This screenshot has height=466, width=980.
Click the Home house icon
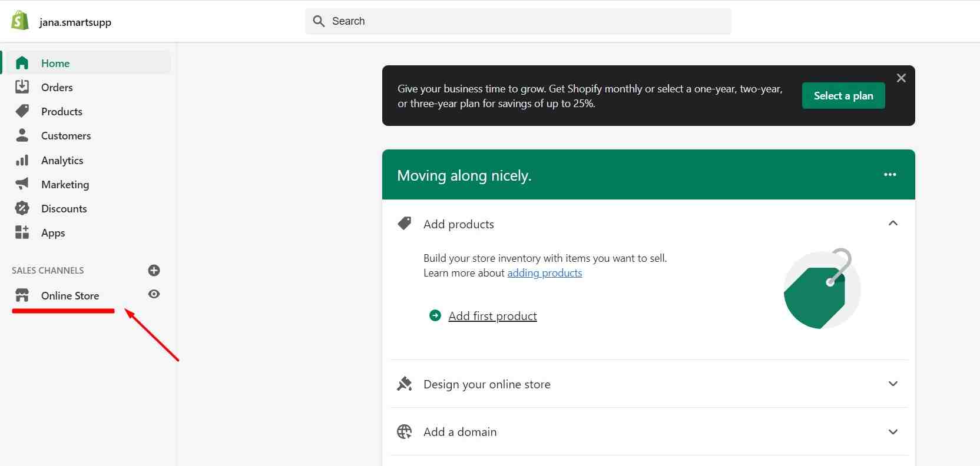[x=22, y=63]
